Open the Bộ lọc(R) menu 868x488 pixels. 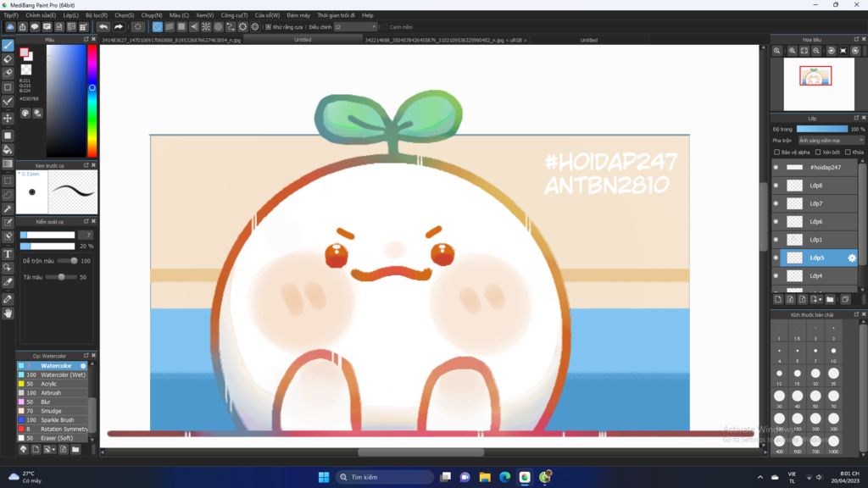[97, 15]
